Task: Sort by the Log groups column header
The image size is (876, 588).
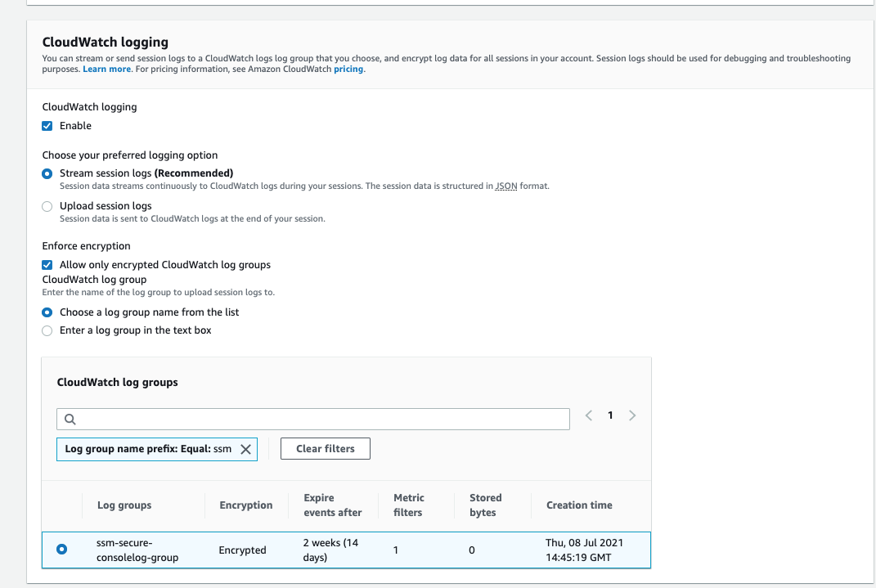Action: [124, 505]
